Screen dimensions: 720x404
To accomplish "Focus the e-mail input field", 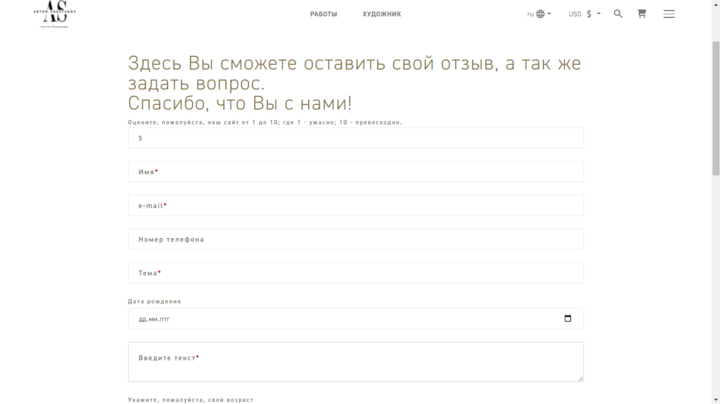I will [x=355, y=206].
